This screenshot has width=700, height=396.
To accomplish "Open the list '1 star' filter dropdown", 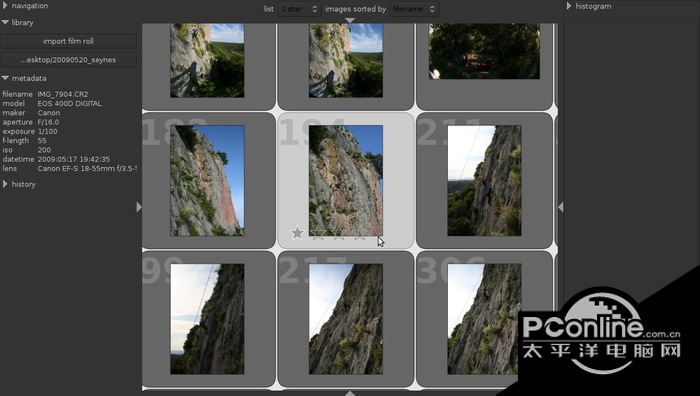I will pyautogui.click(x=299, y=9).
